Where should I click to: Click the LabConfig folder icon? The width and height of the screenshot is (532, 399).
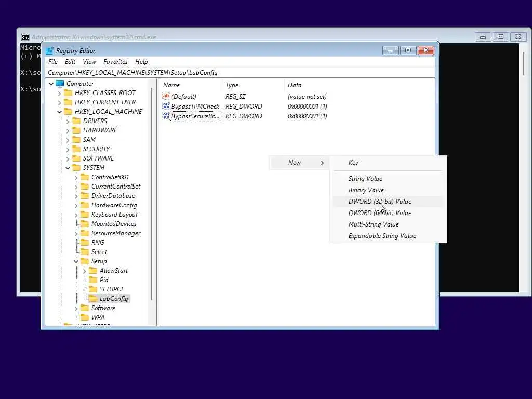[x=93, y=299]
